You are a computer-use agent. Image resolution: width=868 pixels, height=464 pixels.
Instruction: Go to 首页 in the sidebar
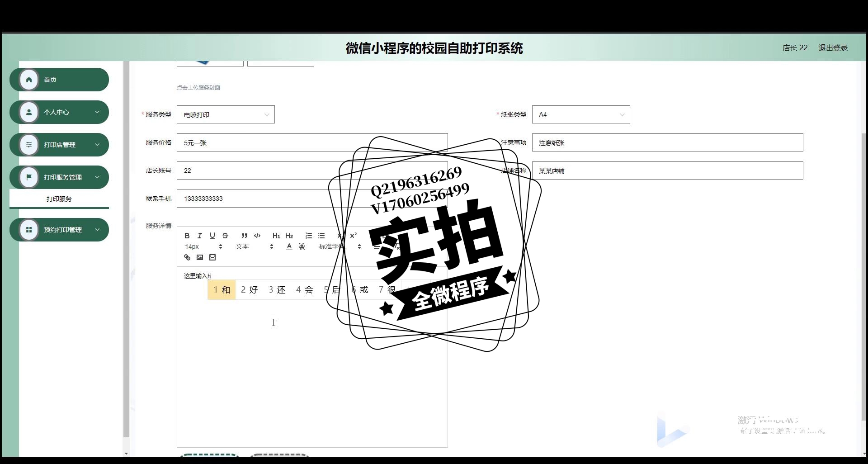[59, 80]
